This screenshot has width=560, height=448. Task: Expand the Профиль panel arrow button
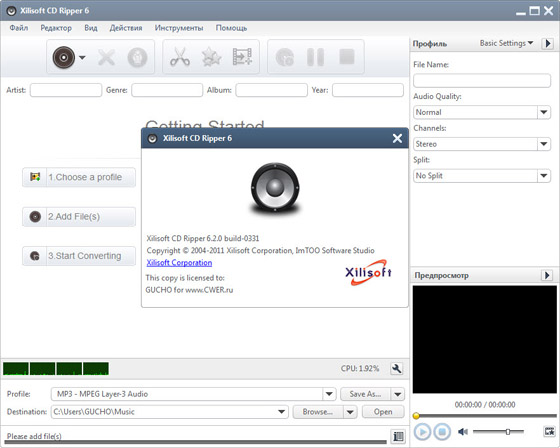pos(548,44)
